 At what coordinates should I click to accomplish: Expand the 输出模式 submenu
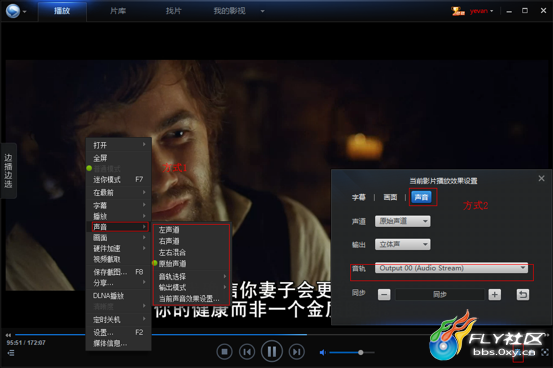click(191, 287)
